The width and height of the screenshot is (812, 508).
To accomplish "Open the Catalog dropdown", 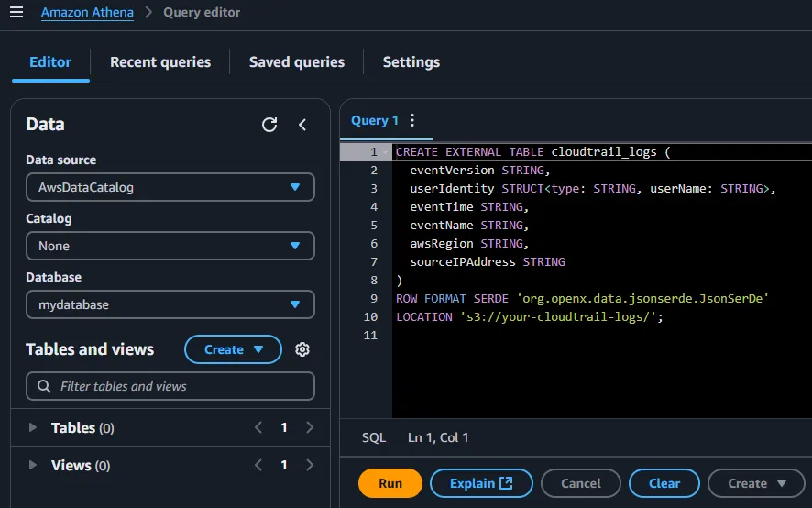I will pyautogui.click(x=170, y=246).
